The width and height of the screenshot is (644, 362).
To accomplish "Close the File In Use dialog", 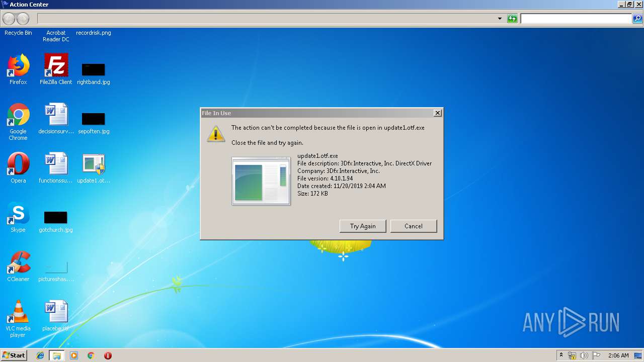I will tap(438, 113).
